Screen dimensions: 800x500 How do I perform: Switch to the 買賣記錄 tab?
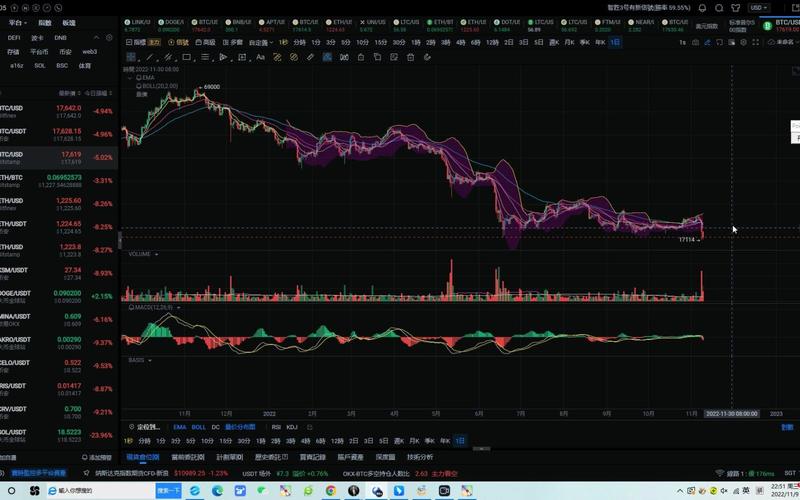(313, 457)
